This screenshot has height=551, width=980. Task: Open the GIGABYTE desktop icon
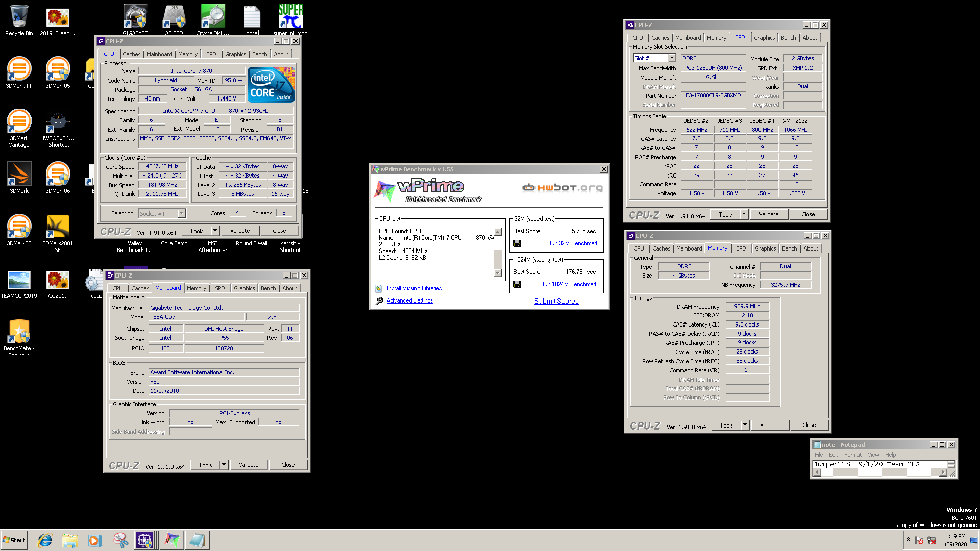click(135, 19)
